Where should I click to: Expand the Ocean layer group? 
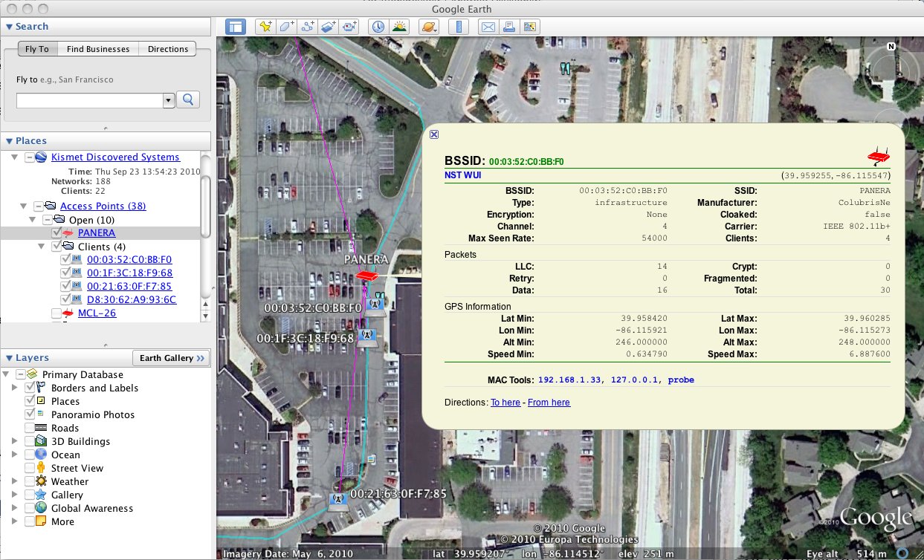pos(15,455)
